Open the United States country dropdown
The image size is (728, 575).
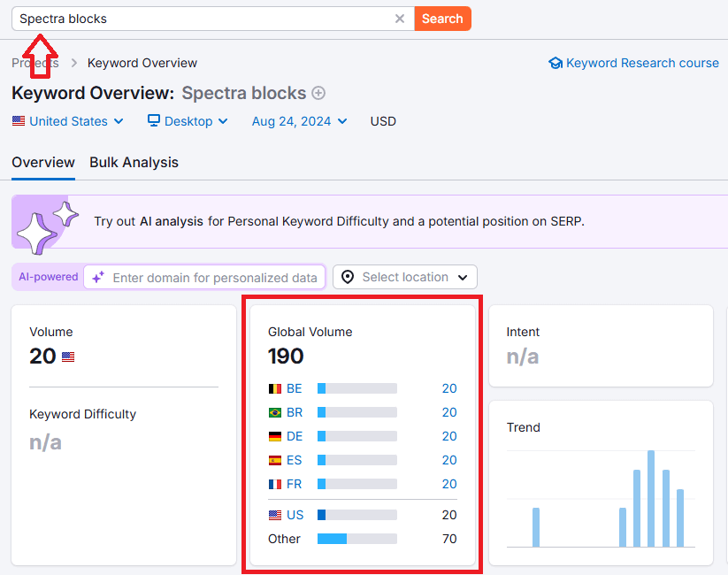pos(68,121)
